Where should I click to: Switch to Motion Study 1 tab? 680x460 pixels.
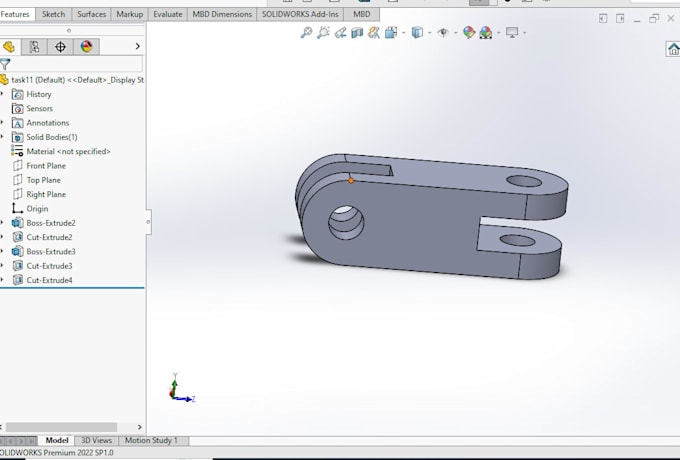coord(151,440)
